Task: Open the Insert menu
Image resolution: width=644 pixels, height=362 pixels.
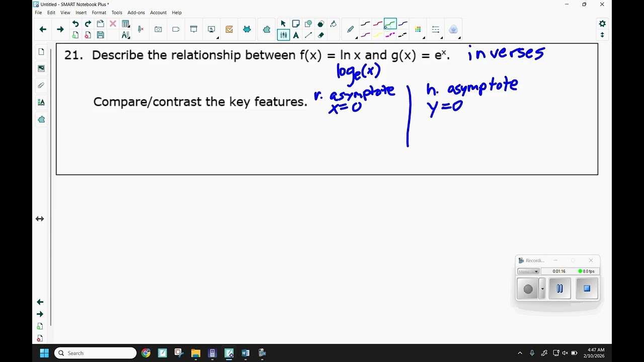Action: [x=81, y=13]
